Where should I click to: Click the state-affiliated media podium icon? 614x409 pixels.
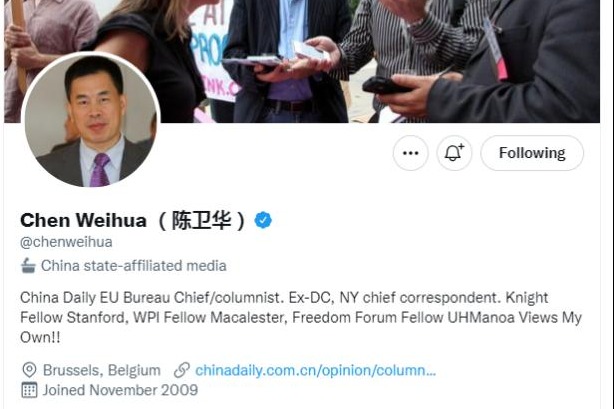[x=28, y=266]
